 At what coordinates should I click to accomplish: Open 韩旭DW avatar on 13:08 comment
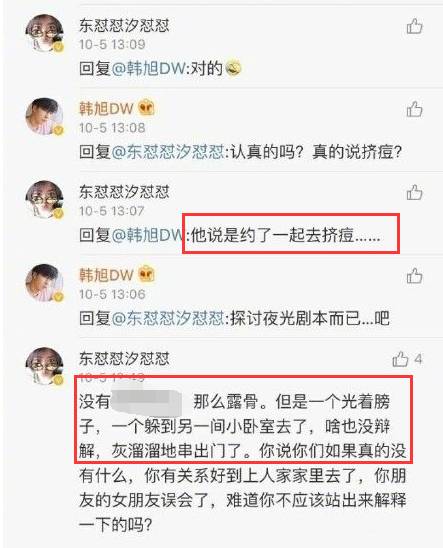coord(45,116)
